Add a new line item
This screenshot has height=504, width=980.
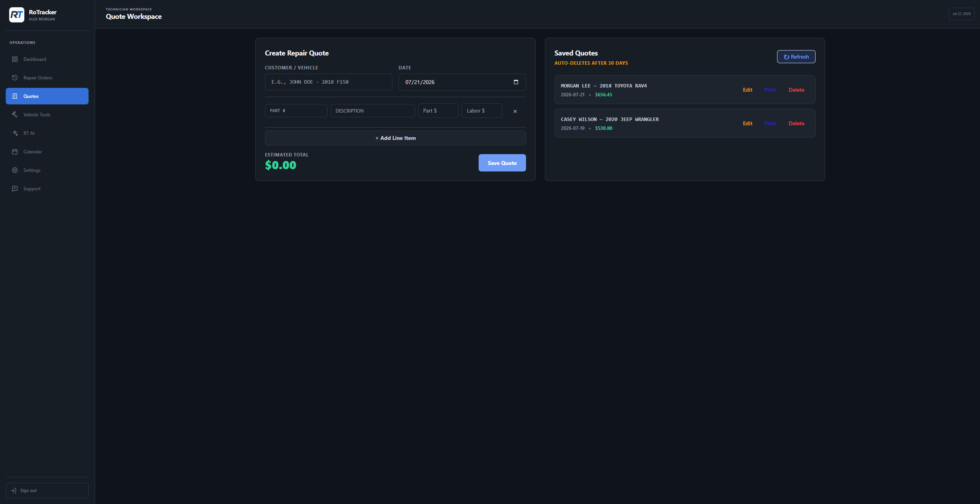point(395,138)
